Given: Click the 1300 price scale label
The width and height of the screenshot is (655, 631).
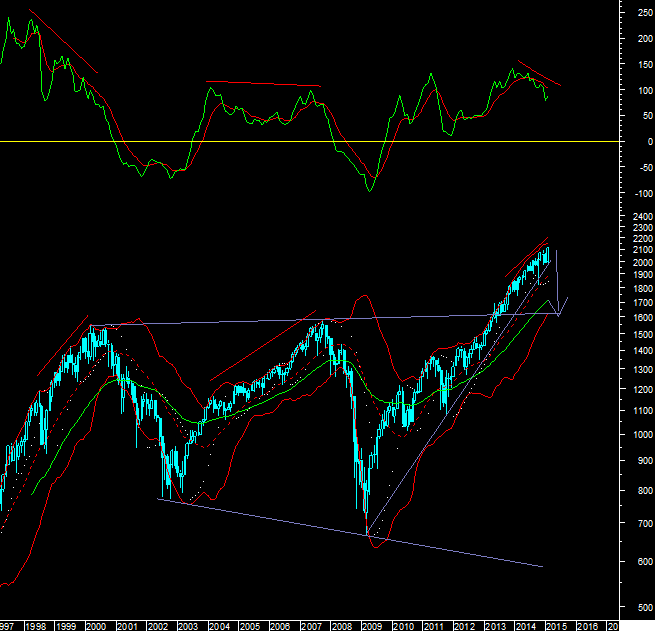Looking at the screenshot, I should [x=643, y=370].
